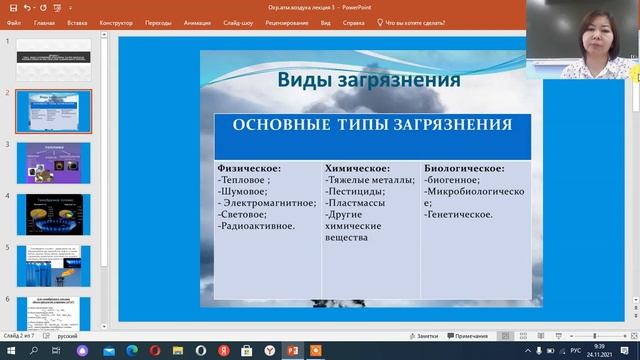Open the Customize Quick Access Toolbar dropdown
Screen dimensions: 640x360
70,8
